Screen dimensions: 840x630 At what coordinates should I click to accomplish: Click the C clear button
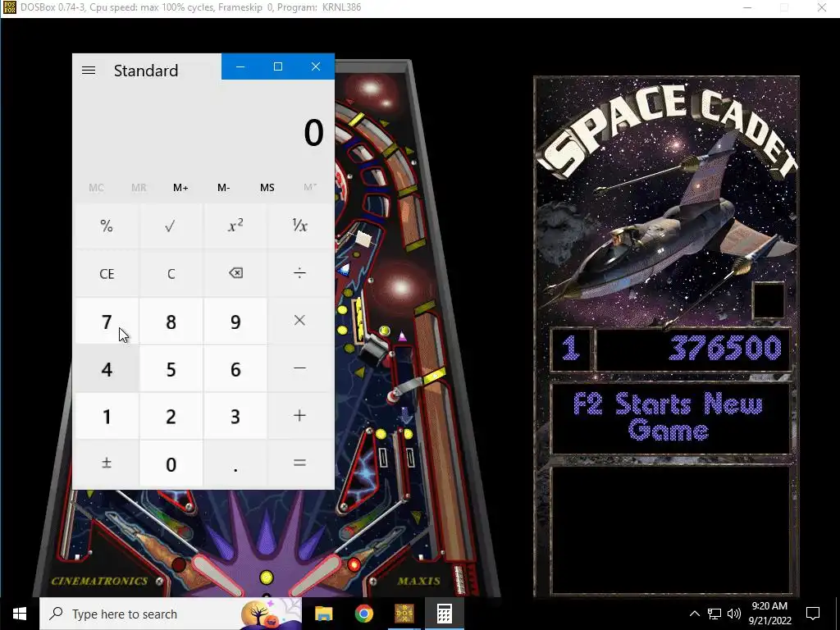point(171,273)
